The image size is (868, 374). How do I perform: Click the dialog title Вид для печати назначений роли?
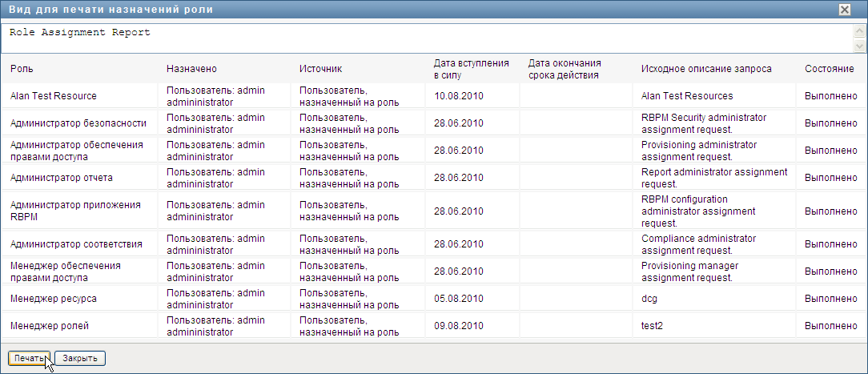click(111, 10)
